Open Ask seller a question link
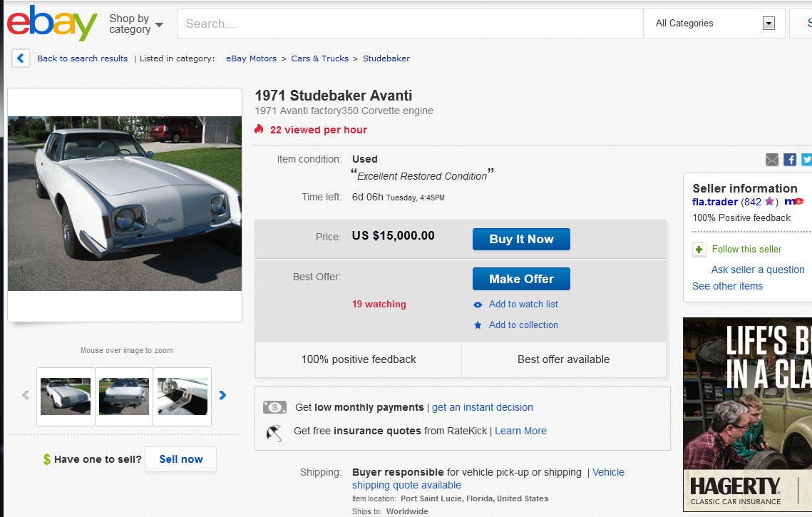This screenshot has width=812, height=517. [x=758, y=270]
